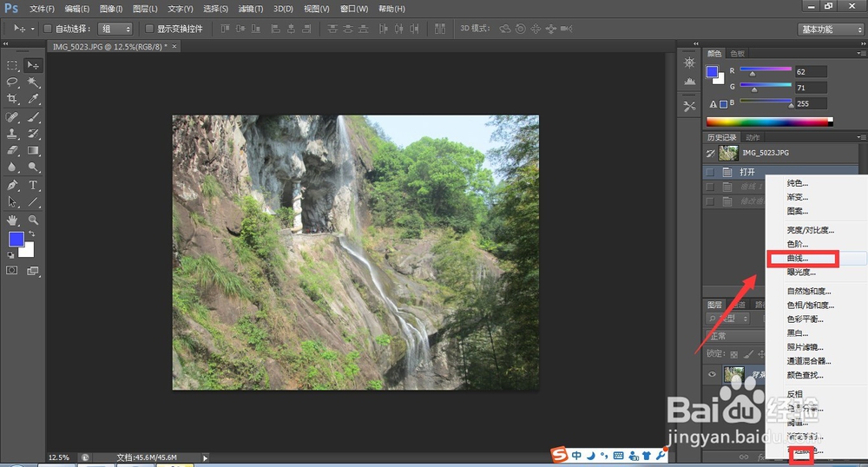Choose 亮度/对比度... from adjustment menu
Screen dimensions: 868x467
coord(811,230)
